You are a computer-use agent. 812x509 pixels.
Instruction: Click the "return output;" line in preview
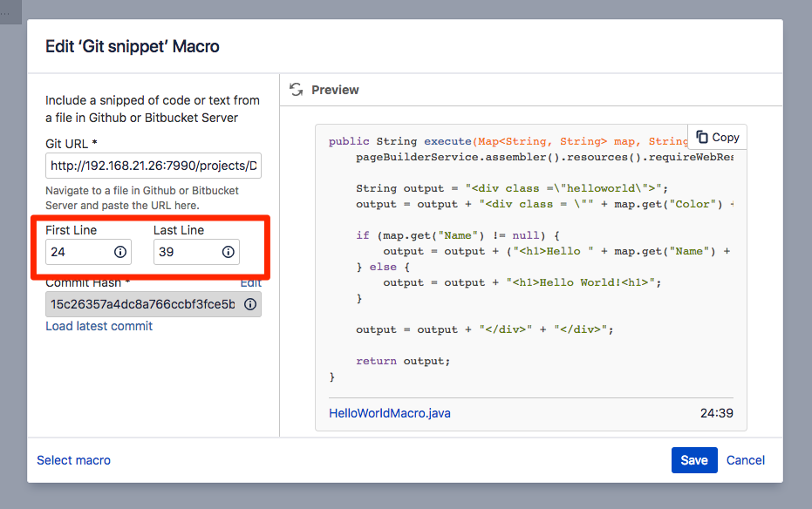click(403, 361)
